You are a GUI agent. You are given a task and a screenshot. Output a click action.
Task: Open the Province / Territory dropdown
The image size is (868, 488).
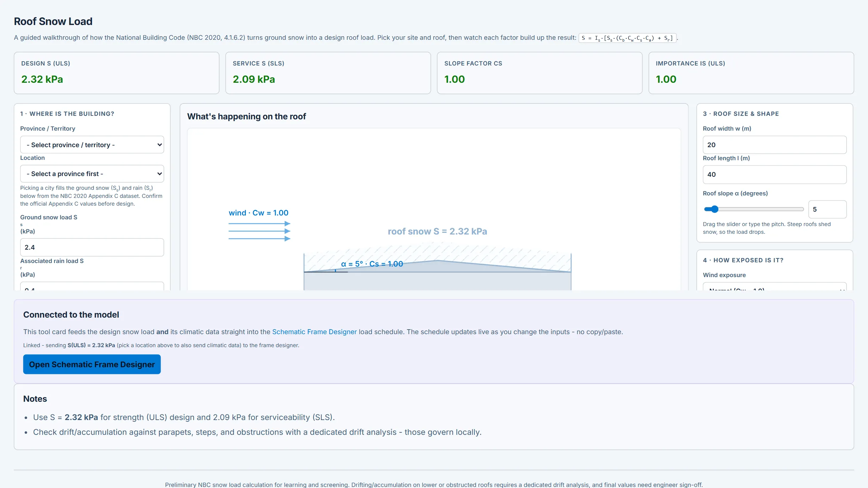pos(92,145)
